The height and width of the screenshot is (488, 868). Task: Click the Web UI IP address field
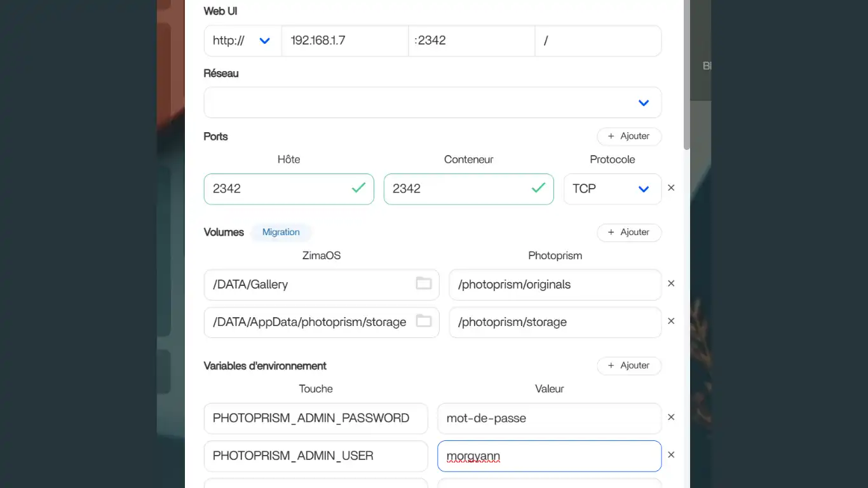(x=344, y=41)
